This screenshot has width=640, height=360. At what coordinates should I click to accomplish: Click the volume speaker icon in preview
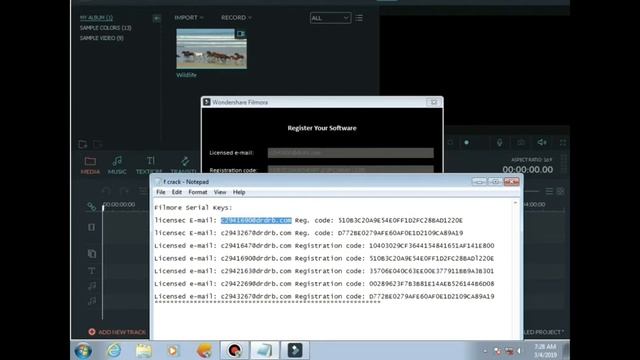pos(542,142)
